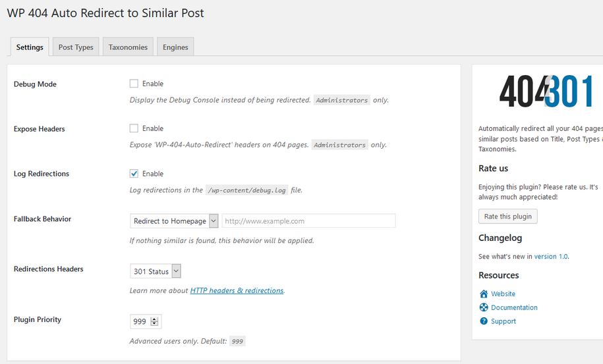The height and width of the screenshot is (364, 603).
Task: Uncheck the Log Redirections checkbox
Action: (x=134, y=174)
